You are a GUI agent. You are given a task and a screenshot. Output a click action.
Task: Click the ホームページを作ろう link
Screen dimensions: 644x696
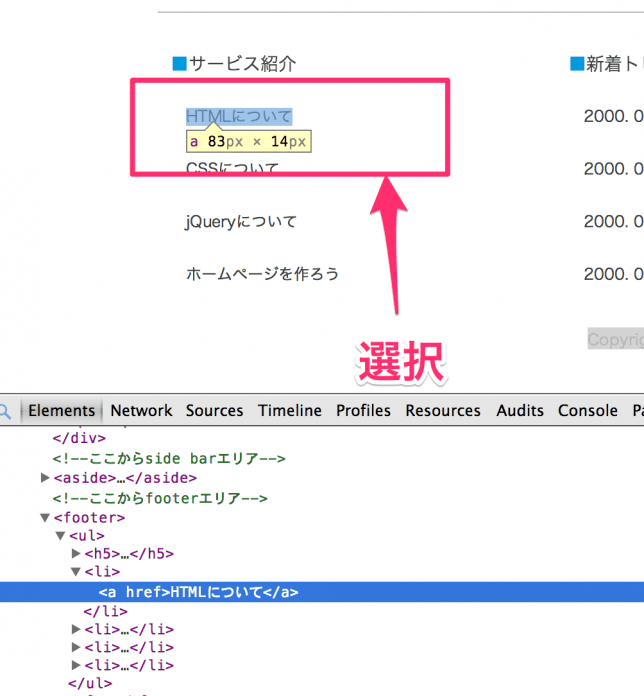[262, 274]
